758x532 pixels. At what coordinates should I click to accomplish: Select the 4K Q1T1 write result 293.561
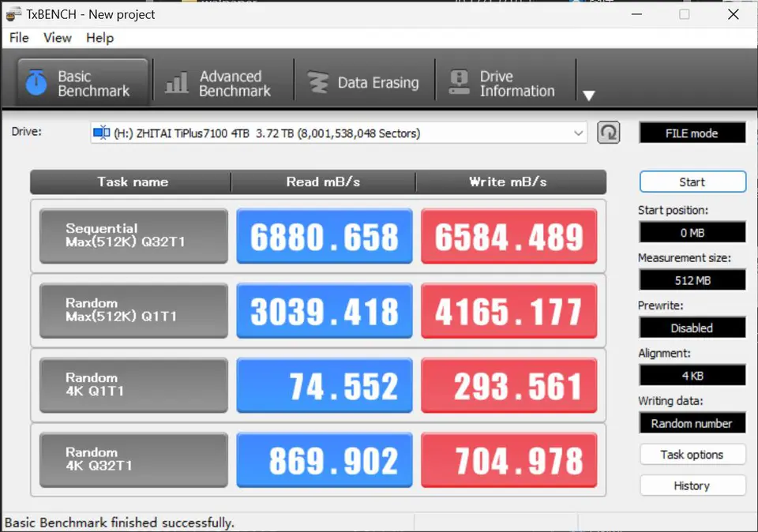click(509, 385)
